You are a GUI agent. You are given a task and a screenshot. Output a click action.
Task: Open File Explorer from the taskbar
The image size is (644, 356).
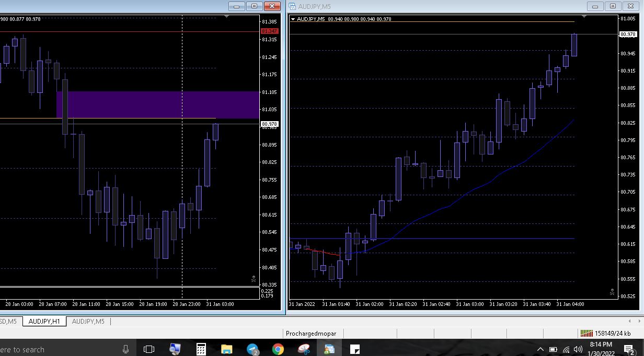click(226, 349)
